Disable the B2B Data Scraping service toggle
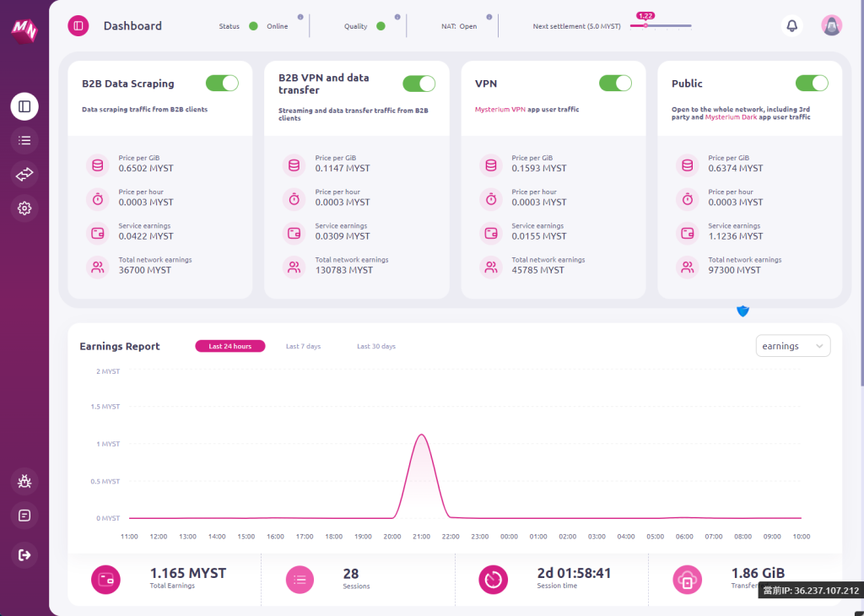 tap(222, 84)
